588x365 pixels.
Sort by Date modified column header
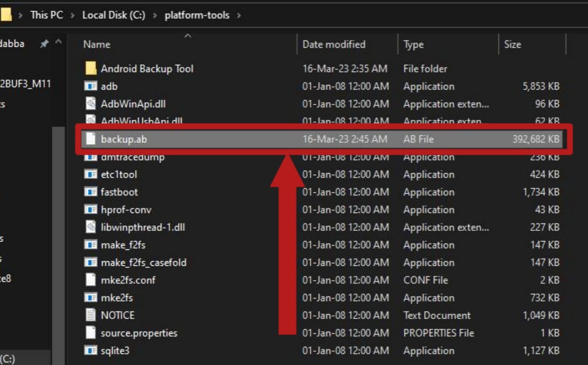[334, 45]
